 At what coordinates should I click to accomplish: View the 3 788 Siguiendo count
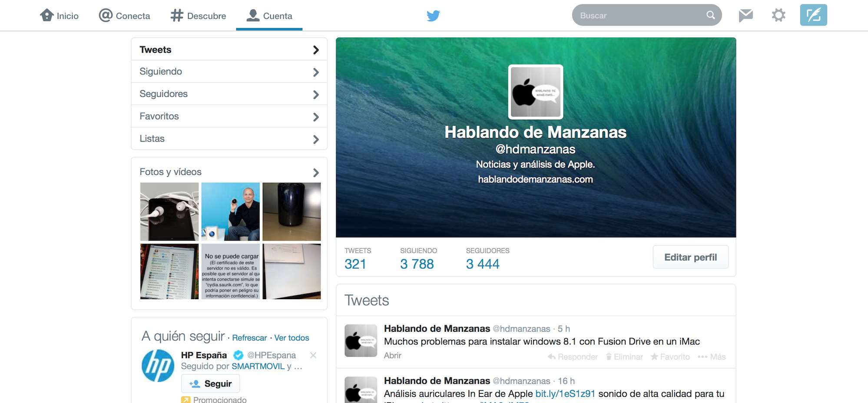[417, 264]
